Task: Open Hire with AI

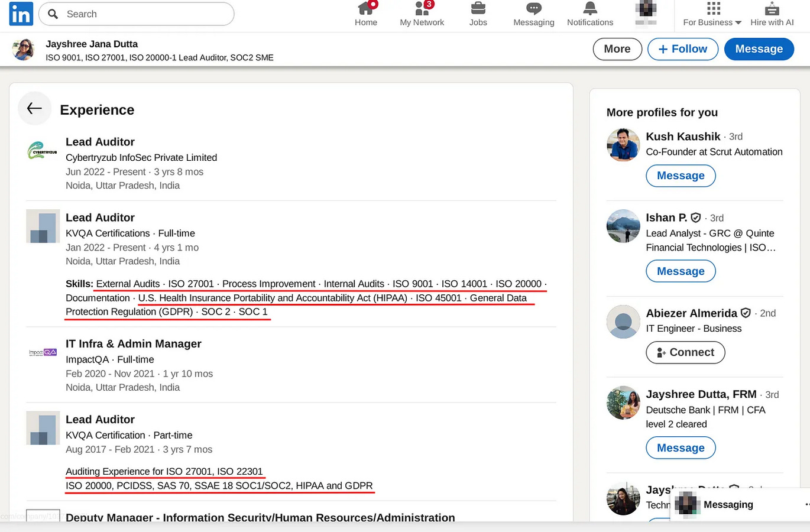Action: click(772, 14)
